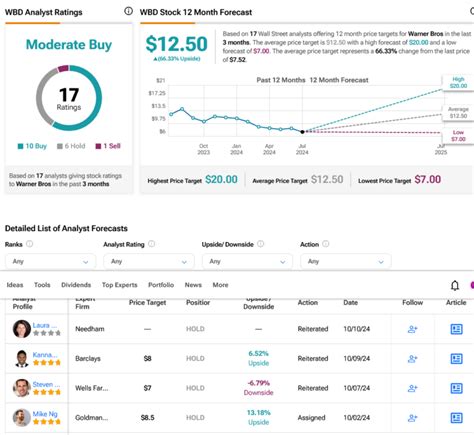This screenshot has width=474, height=435.
Task: Expand the Analyst Rating dropdown
Action: [x=149, y=261]
